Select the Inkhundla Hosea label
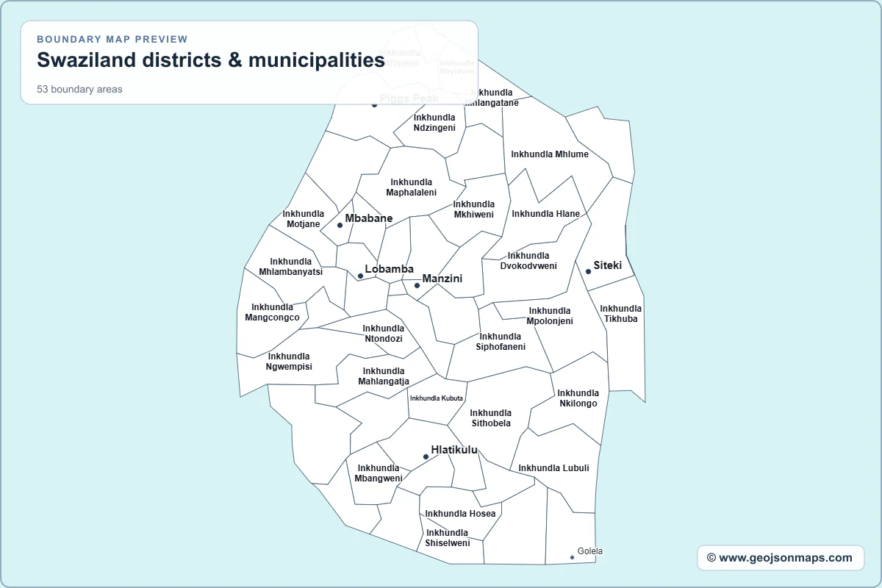Image resolution: width=882 pixels, height=588 pixels. 461,514
